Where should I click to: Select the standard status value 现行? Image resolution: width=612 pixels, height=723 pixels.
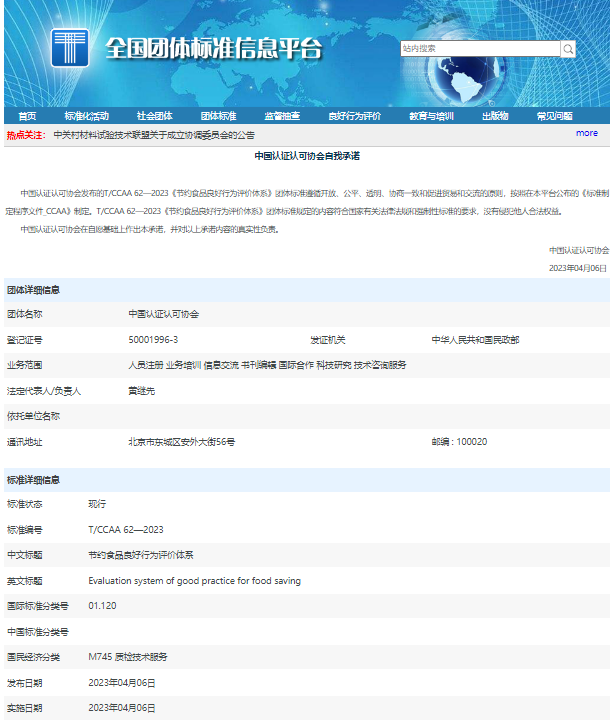pyautogui.click(x=97, y=504)
